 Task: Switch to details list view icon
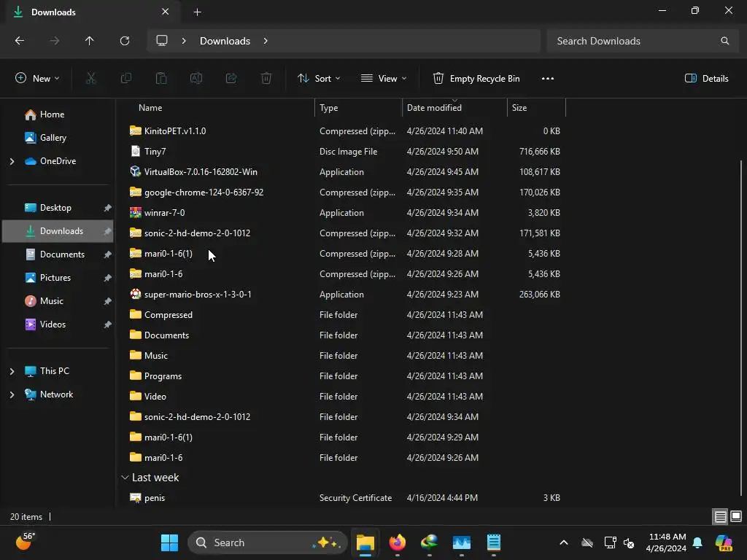click(720, 516)
